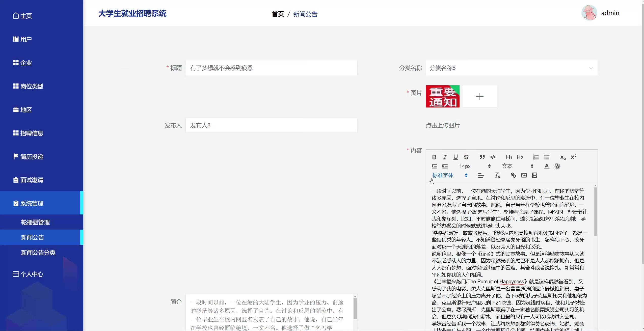Insert a hyperlink with the link icon
Screen dimensions: 644x331
point(513,175)
